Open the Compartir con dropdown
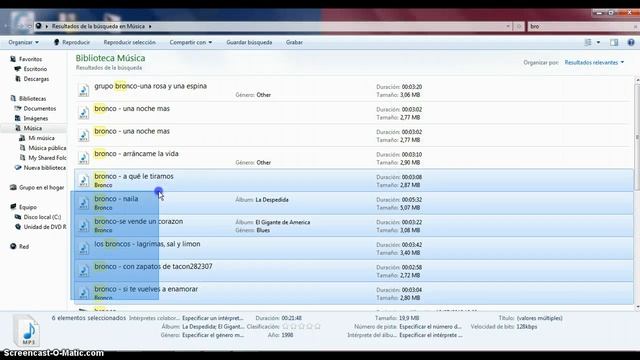The height and width of the screenshot is (360, 640). pos(191,42)
